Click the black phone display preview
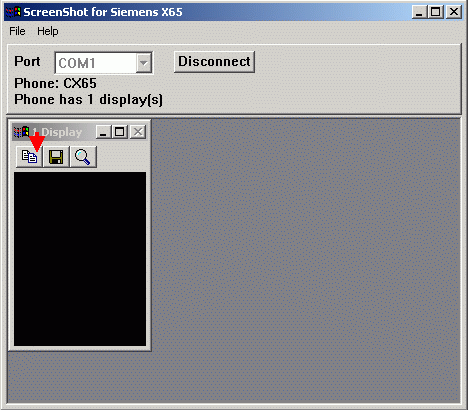The image size is (468, 410). tap(80, 259)
